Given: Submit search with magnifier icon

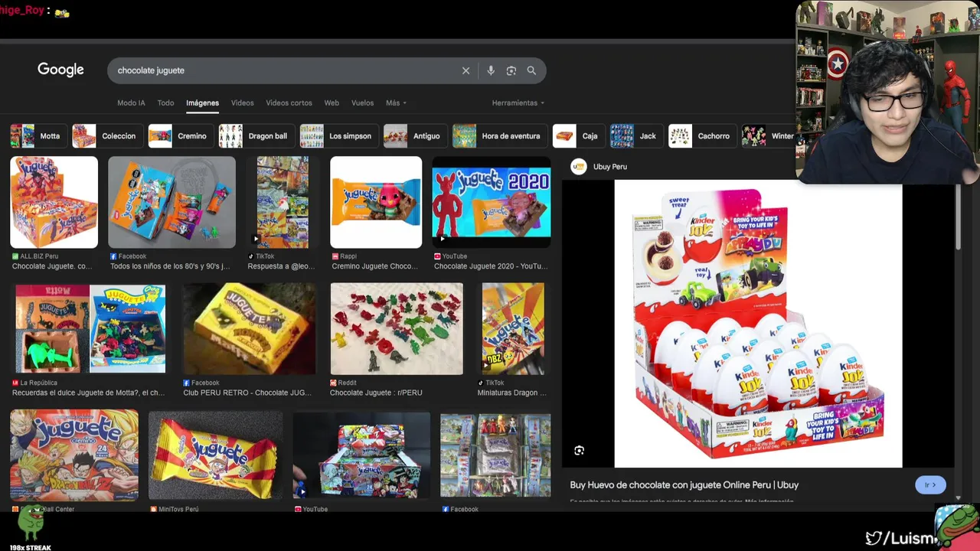Looking at the screenshot, I should pyautogui.click(x=531, y=70).
